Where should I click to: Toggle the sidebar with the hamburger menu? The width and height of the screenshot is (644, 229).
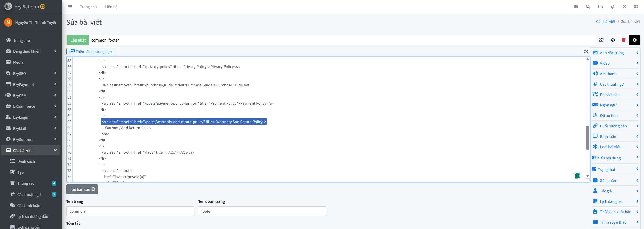70,7
